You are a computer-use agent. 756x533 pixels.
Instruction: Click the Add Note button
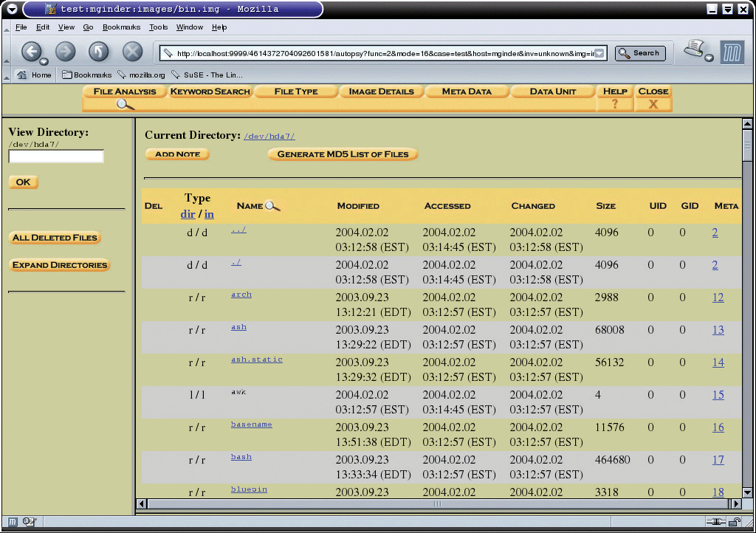177,154
